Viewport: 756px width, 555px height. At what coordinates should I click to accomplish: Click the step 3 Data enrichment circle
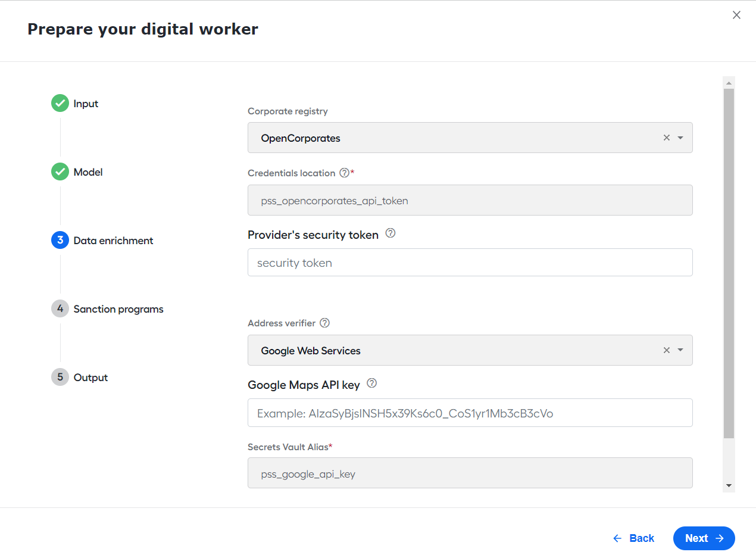tap(60, 241)
